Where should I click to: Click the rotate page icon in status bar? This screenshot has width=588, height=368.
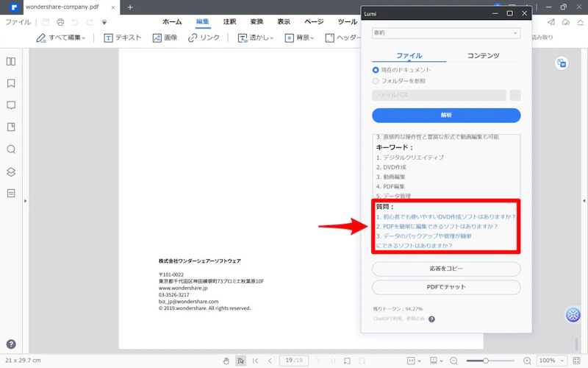(x=347, y=361)
